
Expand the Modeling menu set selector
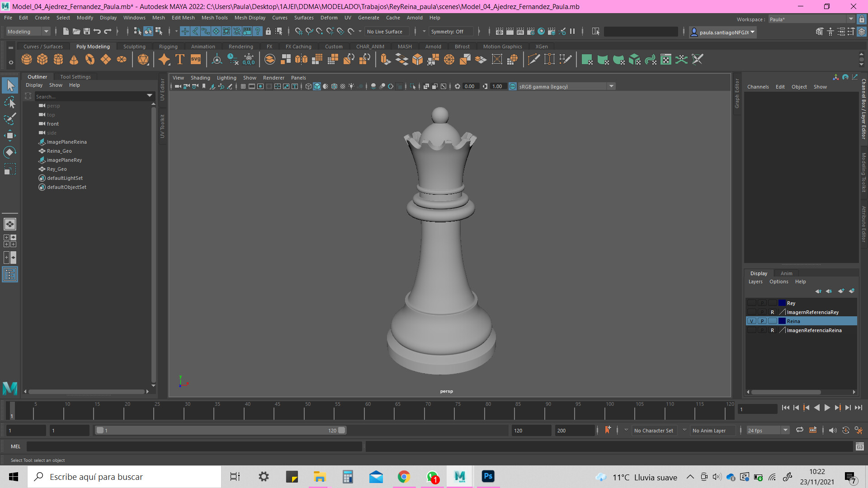click(46, 31)
